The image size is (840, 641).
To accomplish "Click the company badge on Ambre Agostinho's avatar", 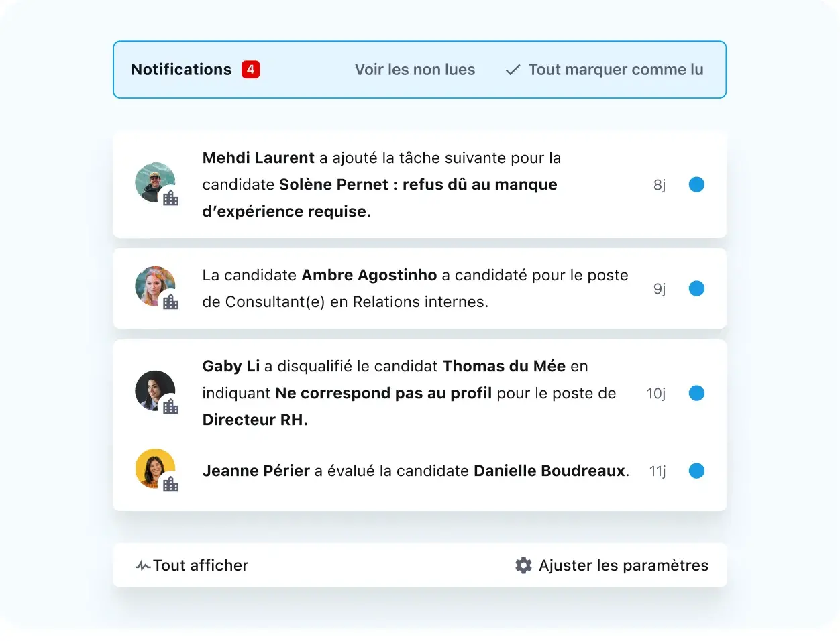I will (171, 302).
